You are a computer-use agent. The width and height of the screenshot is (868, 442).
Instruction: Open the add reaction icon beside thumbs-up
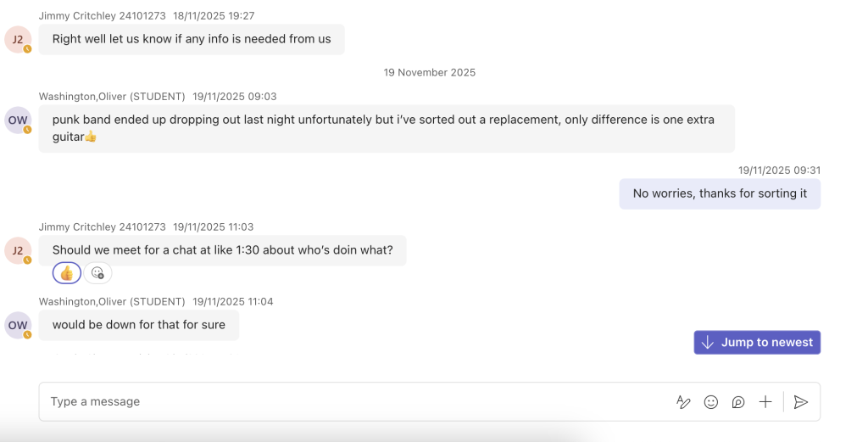97,273
